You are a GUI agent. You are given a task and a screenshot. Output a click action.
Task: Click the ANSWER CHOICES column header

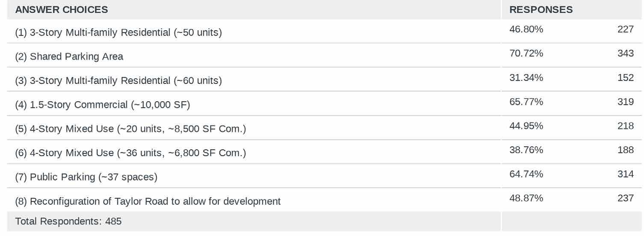(x=62, y=9)
